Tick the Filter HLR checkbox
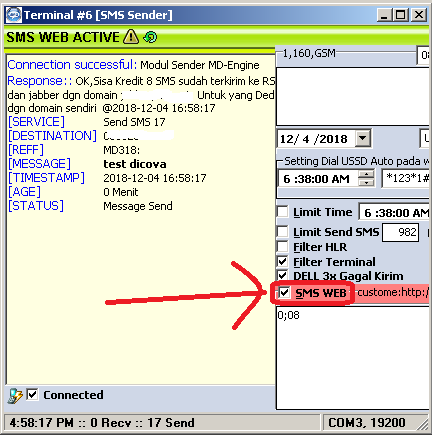 [282, 247]
